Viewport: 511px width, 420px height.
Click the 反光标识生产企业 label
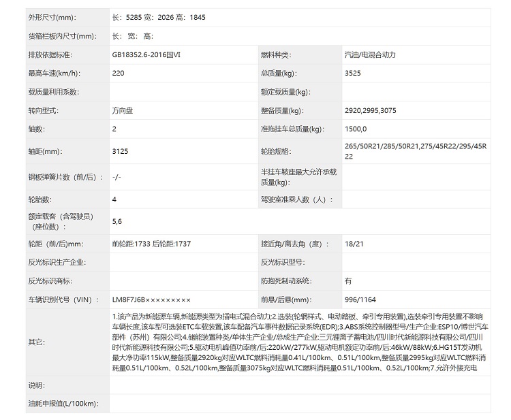57,263
